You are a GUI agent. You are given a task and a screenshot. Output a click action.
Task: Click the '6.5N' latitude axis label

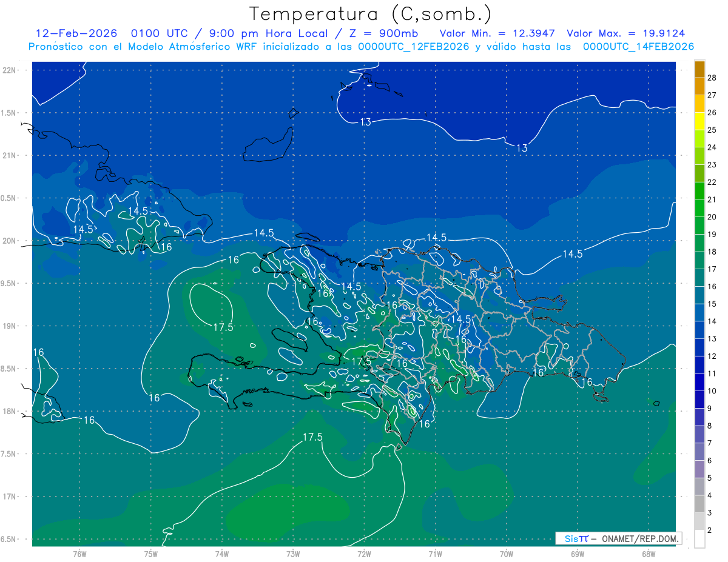click(8, 540)
